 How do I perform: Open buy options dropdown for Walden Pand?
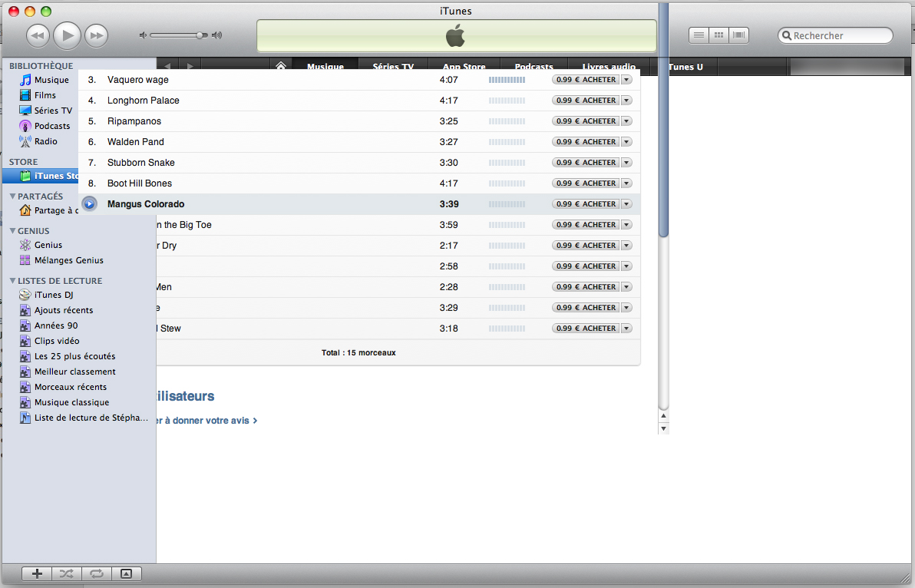[626, 142]
